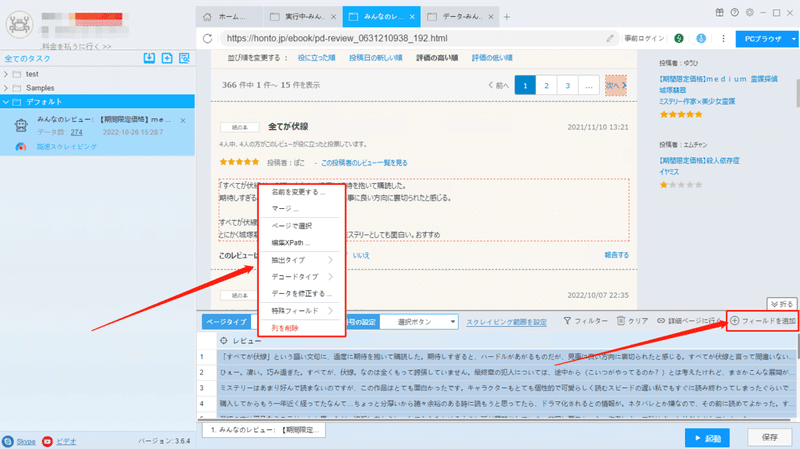Click the 保存 save button
Image resolution: width=800 pixels, height=449 pixels.
click(769, 437)
